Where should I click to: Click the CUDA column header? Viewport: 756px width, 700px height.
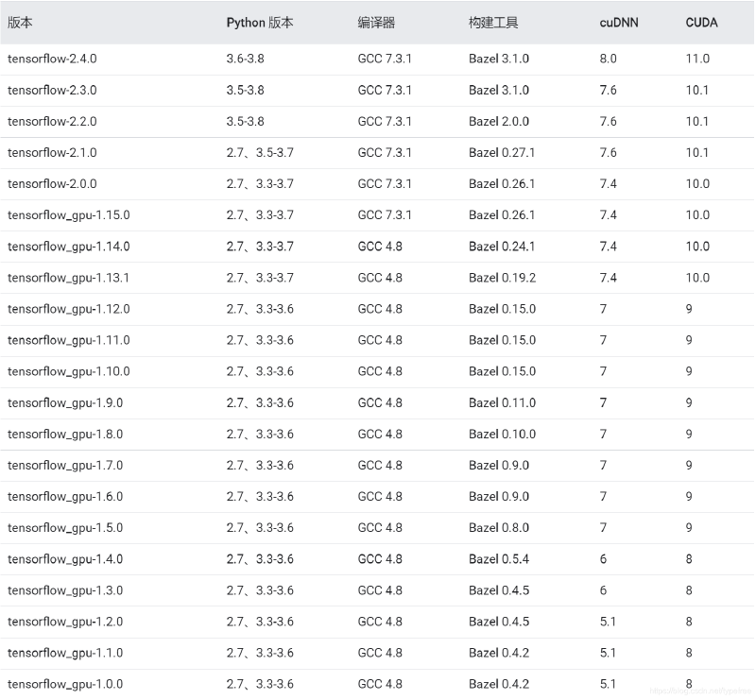(701, 23)
